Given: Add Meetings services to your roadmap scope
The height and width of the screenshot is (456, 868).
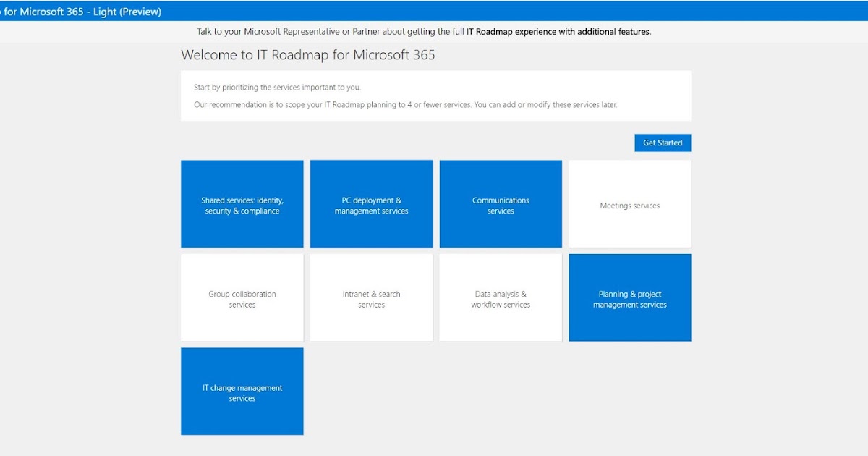Looking at the screenshot, I should click(x=629, y=203).
